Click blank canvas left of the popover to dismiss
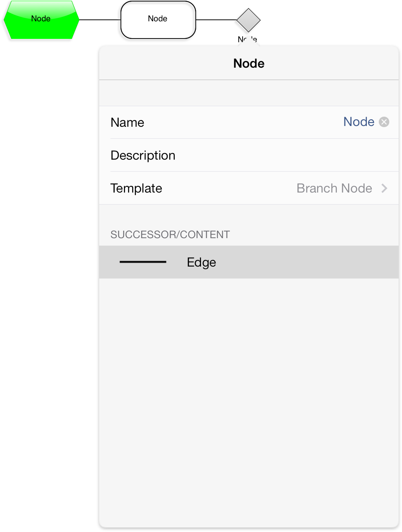Image resolution: width=402 pixels, height=532 pixels. (49, 262)
